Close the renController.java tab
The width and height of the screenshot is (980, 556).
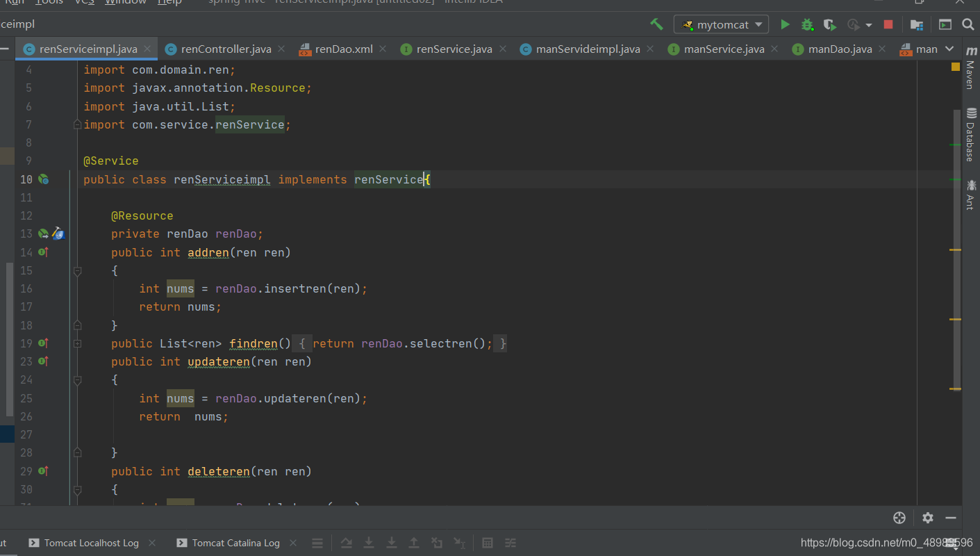click(281, 49)
